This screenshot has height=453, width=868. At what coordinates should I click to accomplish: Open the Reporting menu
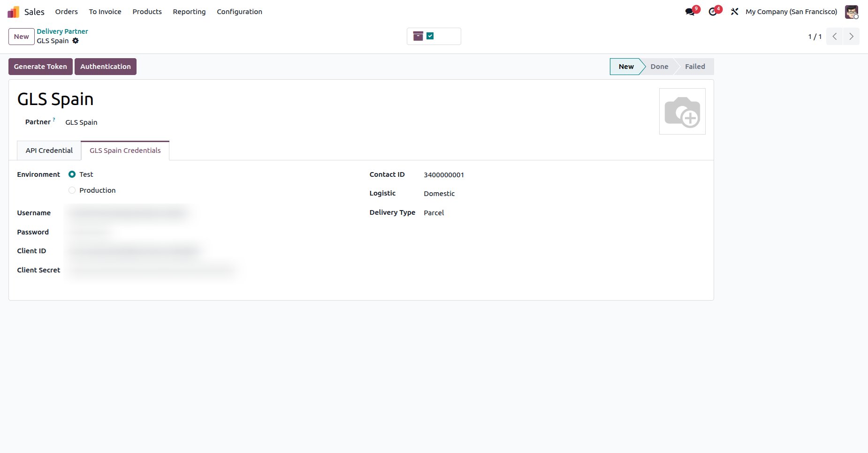click(189, 12)
